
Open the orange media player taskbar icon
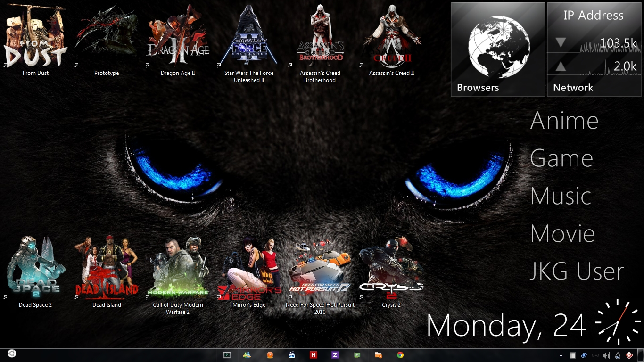270,355
